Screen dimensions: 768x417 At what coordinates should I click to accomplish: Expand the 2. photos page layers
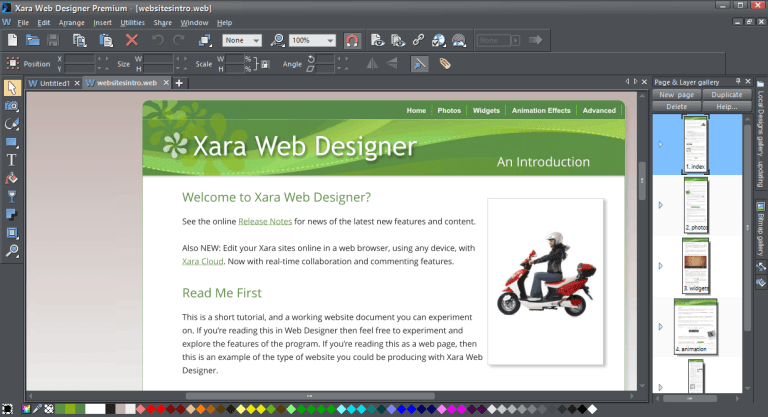click(x=660, y=205)
